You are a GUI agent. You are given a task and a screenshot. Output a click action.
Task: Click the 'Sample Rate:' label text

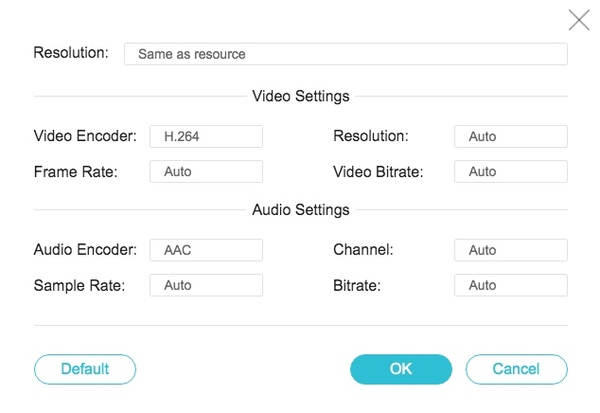pyautogui.click(x=79, y=284)
